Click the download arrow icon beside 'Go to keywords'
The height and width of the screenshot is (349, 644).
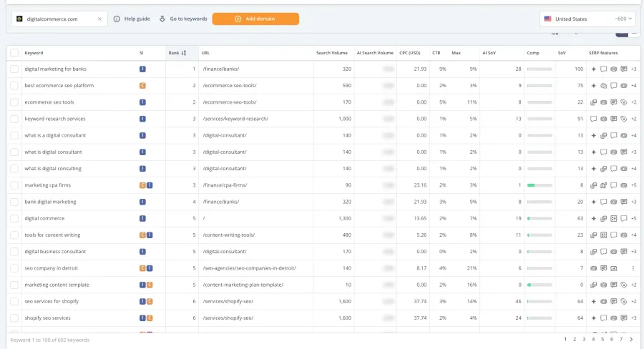[162, 19]
